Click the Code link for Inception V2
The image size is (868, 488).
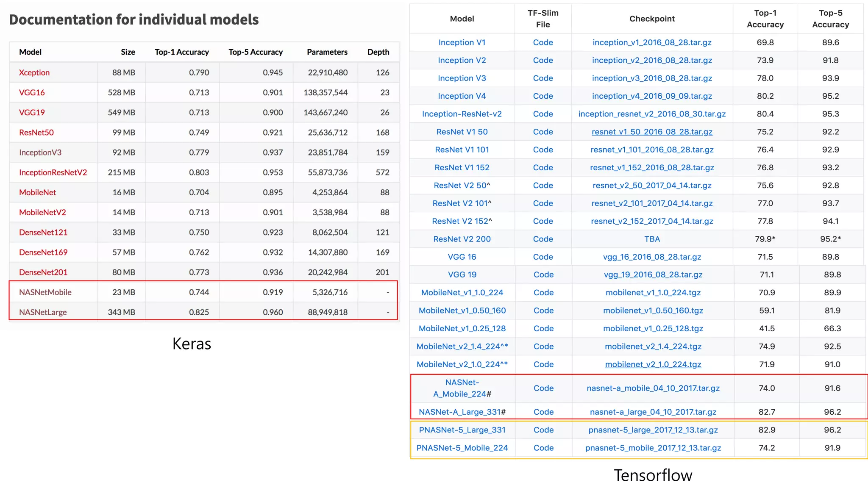[543, 60]
